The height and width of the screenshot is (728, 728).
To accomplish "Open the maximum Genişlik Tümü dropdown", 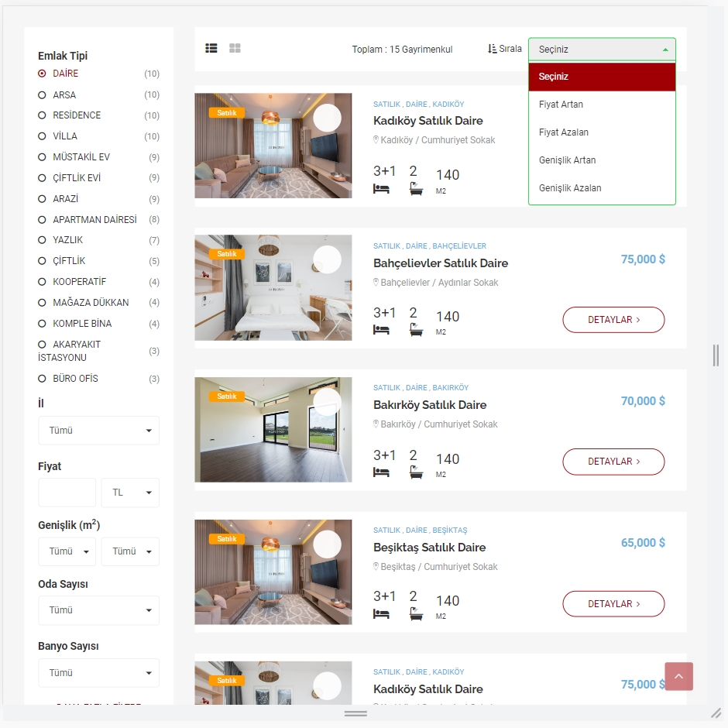I will (x=130, y=551).
